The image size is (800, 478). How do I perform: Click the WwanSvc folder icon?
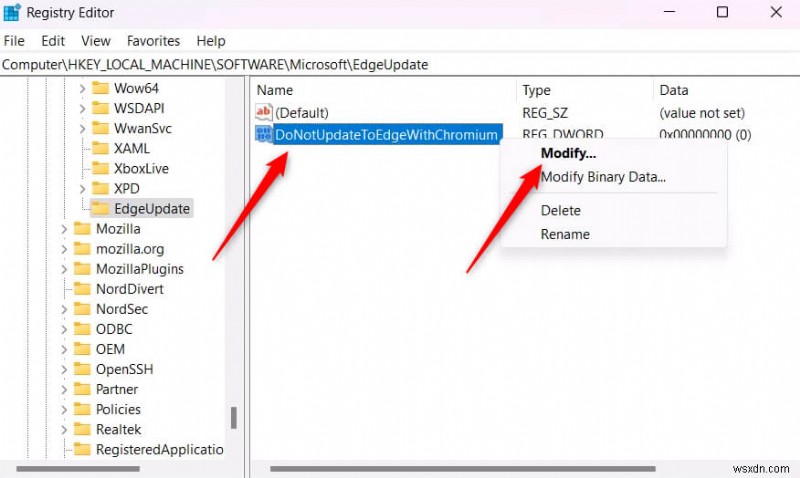101,128
